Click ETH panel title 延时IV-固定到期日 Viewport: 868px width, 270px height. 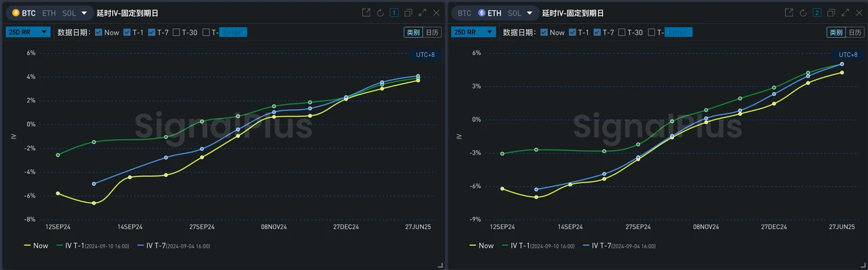pos(573,13)
